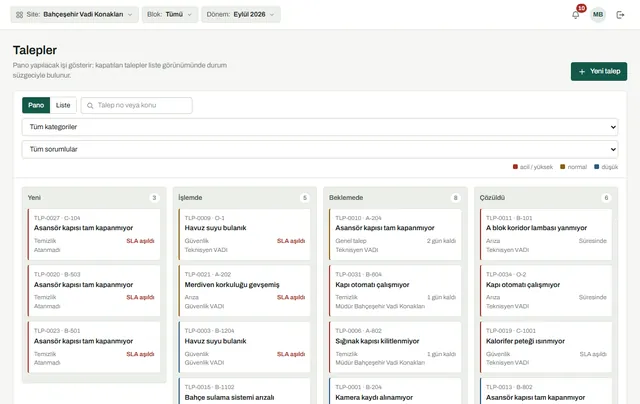Switch to the Pano view
This screenshot has width=640, height=404.
(x=36, y=105)
